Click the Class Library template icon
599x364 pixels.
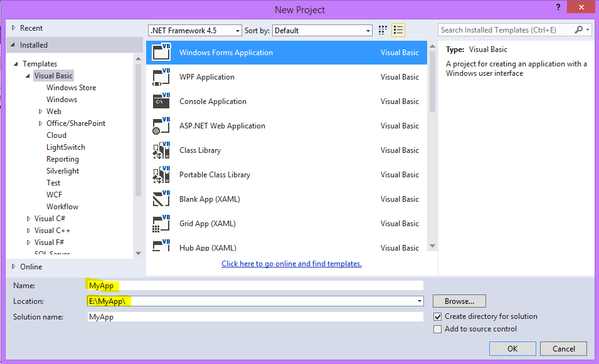point(161,150)
